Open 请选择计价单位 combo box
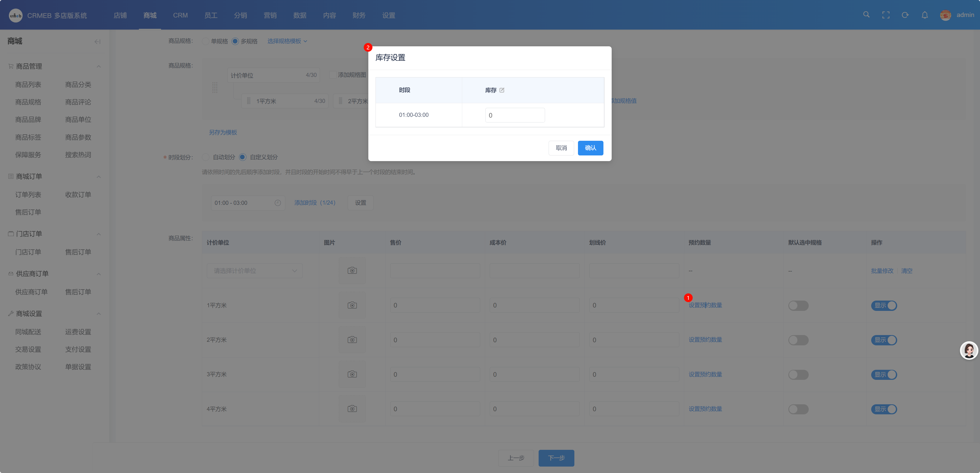 coord(254,270)
